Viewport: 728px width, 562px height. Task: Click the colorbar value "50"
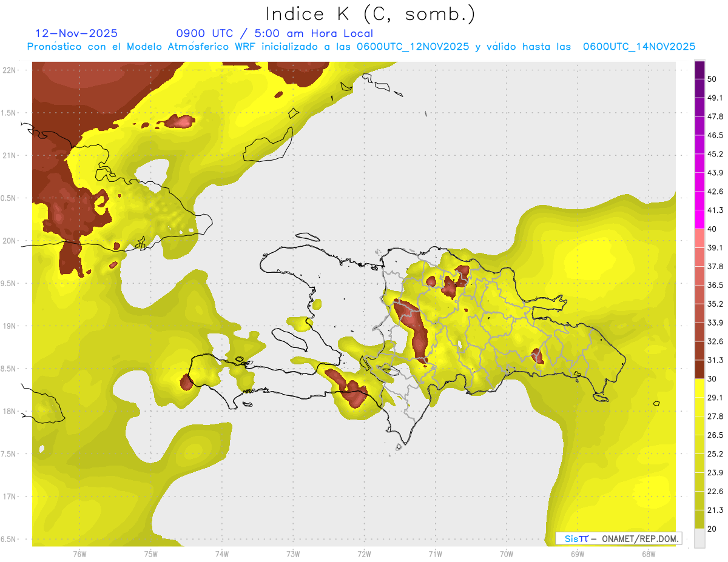(713, 79)
